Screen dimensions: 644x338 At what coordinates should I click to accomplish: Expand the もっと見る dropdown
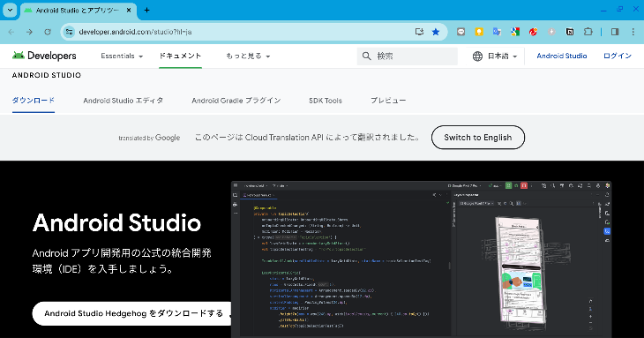coord(248,56)
